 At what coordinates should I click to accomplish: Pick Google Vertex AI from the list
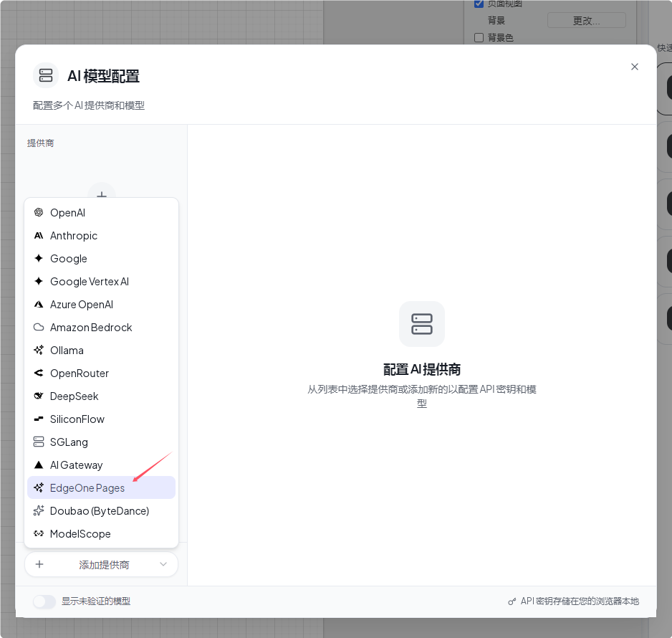(102, 281)
